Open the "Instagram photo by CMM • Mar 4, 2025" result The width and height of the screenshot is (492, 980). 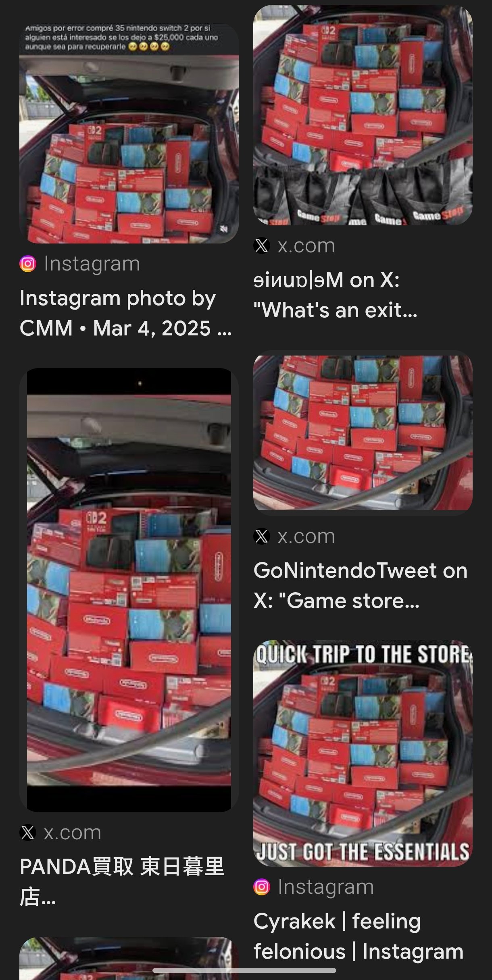click(125, 313)
